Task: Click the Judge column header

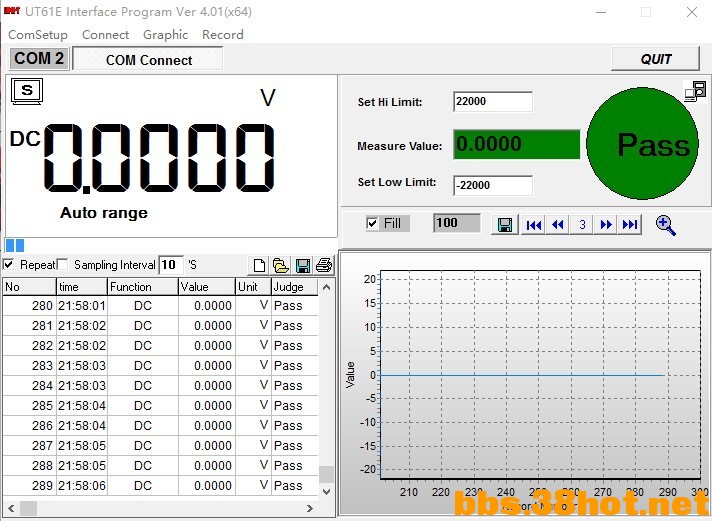Action: (x=295, y=287)
